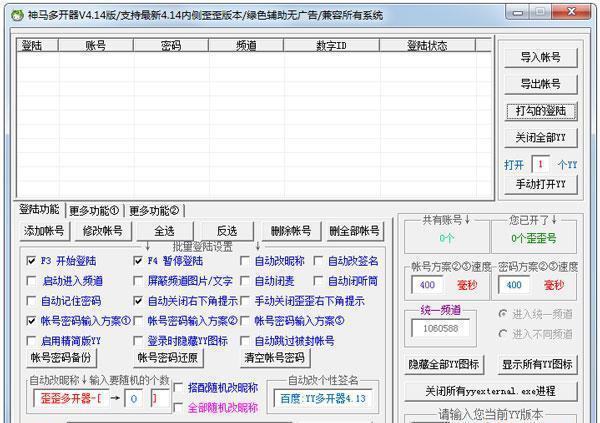Screen dimensions: 600x423
Task: Enable 自动进入频道 checkbox
Action: point(31,281)
